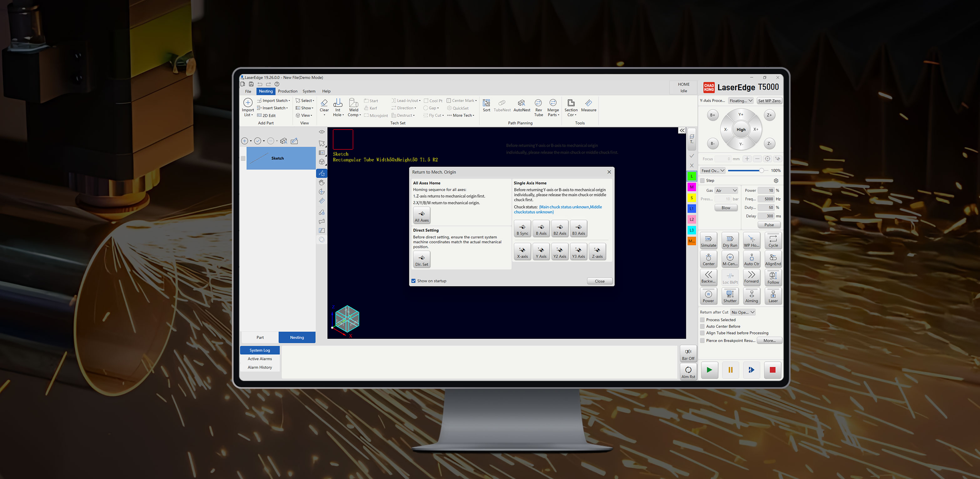
Task: Switch to the Part tab
Action: [260, 337]
